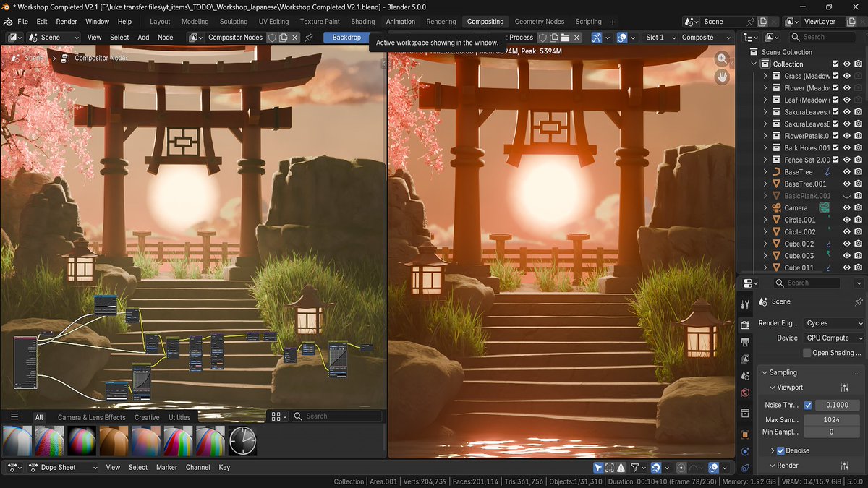Image resolution: width=868 pixels, height=488 pixels.
Task: Click the fake user shield for Compositor Nodes
Action: 272,38
